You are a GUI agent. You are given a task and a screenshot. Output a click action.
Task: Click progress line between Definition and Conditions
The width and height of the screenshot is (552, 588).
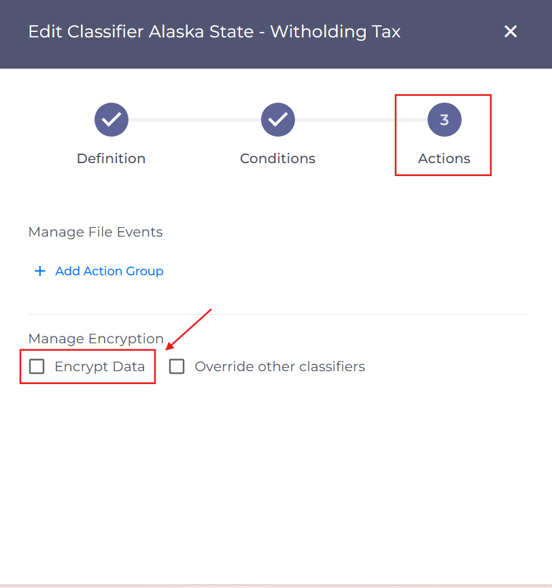point(195,120)
